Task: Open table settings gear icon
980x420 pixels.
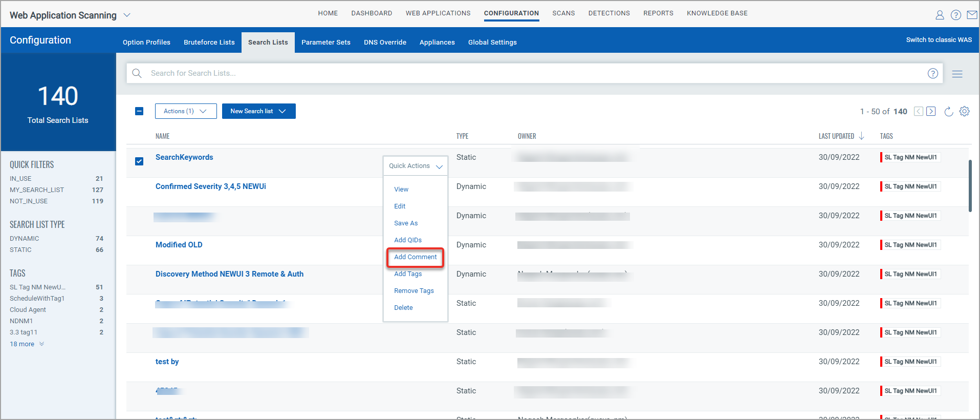Action: point(965,111)
